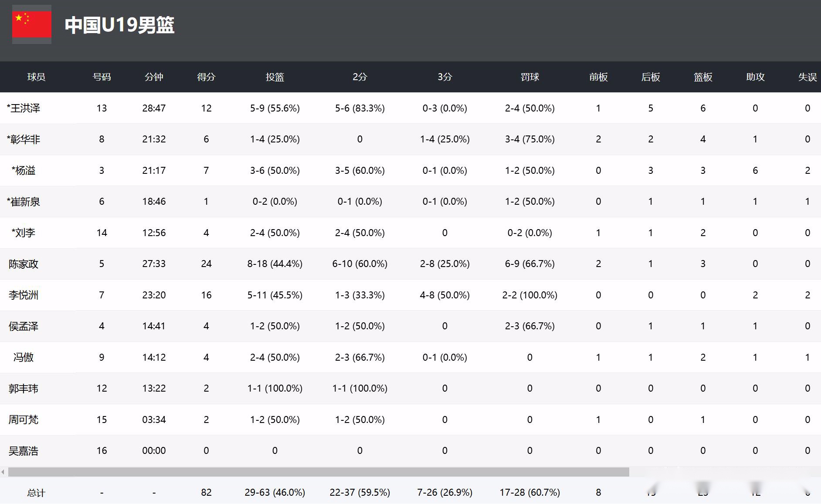The height and width of the screenshot is (504, 821).
Task: Click the 助攻 column header
Action: click(x=755, y=77)
